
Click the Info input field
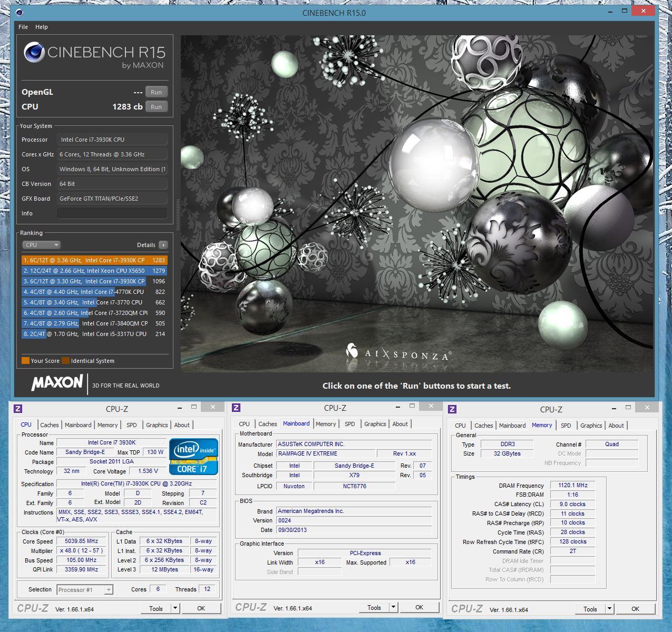[x=112, y=213]
